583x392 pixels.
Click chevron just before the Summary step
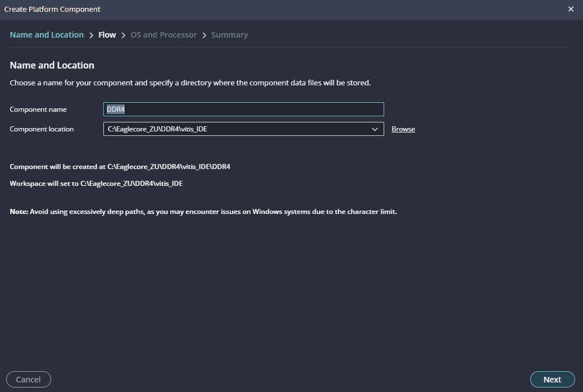[204, 35]
